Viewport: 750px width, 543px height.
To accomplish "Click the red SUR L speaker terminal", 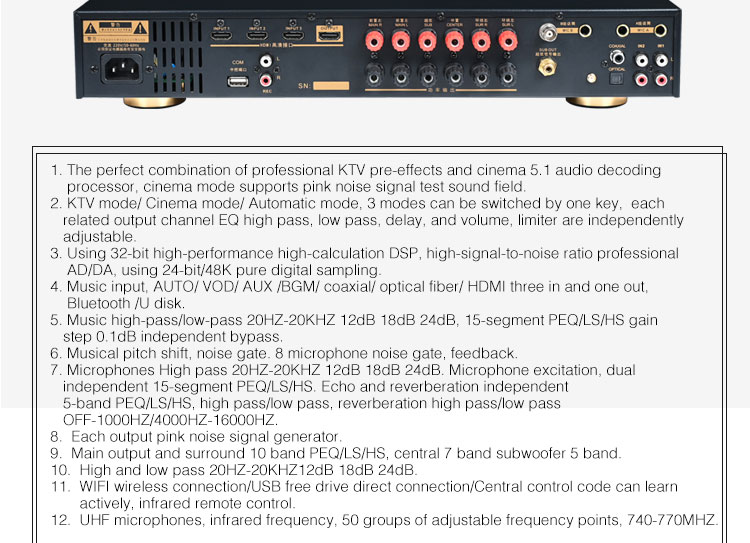I will (507, 41).
